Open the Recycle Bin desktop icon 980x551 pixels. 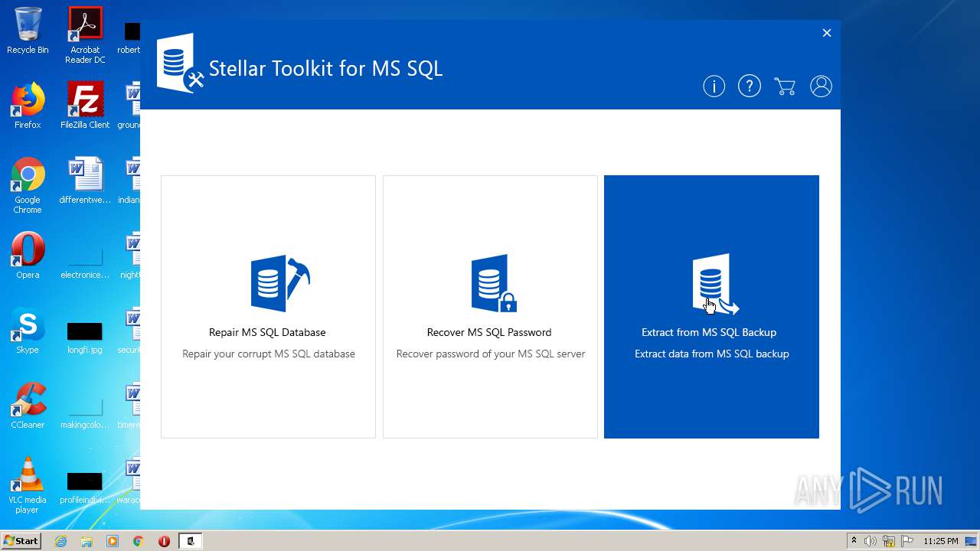(28, 31)
